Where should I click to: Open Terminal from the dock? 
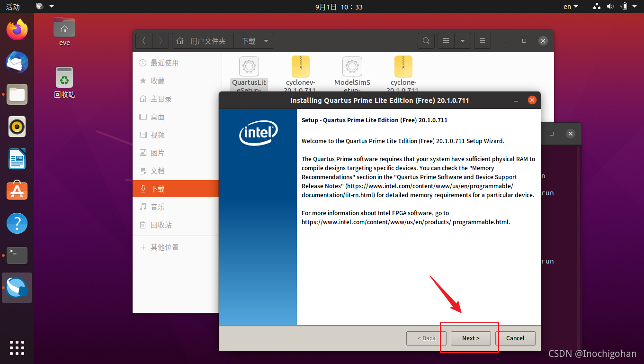[x=17, y=255]
